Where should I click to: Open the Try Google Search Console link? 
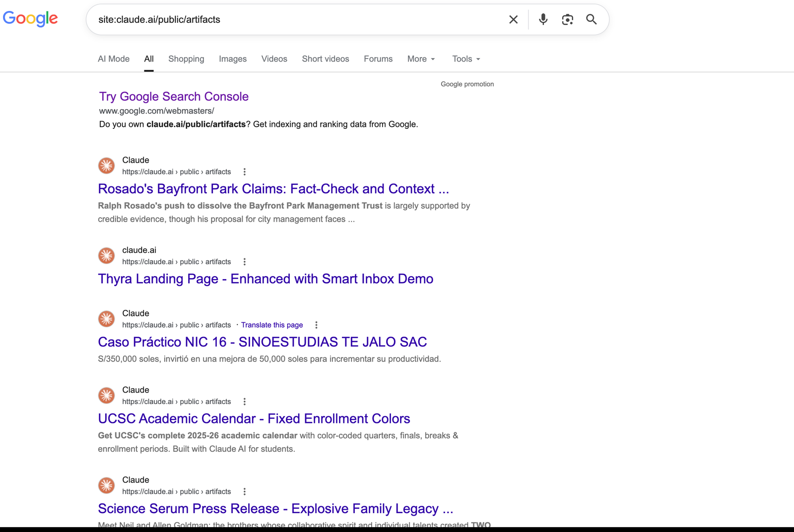click(174, 97)
